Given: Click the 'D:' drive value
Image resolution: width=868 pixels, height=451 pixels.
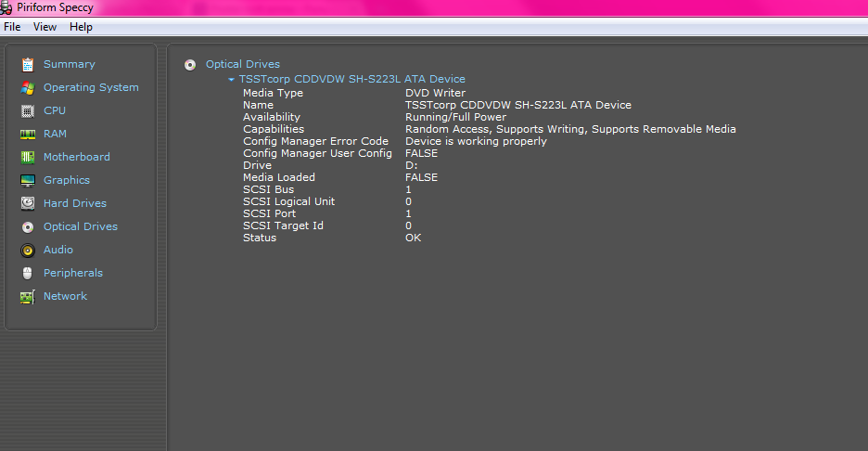Looking at the screenshot, I should pyautogui.click(x=412, y=166).
